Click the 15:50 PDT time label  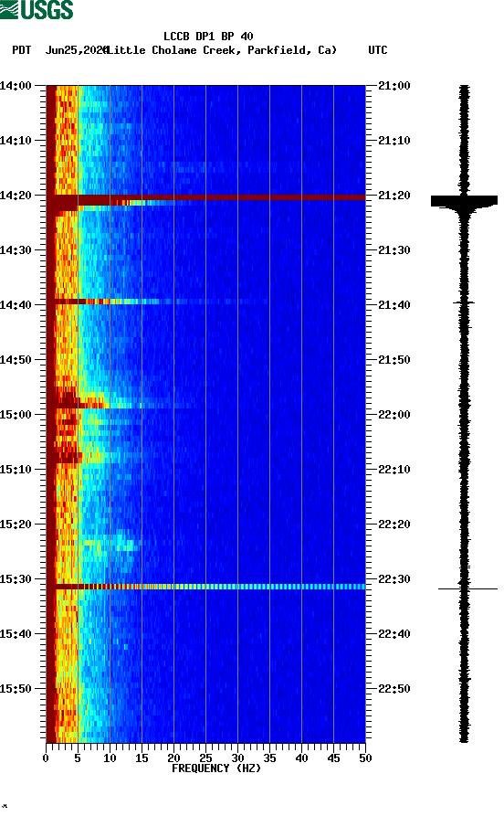coord(16,688)
